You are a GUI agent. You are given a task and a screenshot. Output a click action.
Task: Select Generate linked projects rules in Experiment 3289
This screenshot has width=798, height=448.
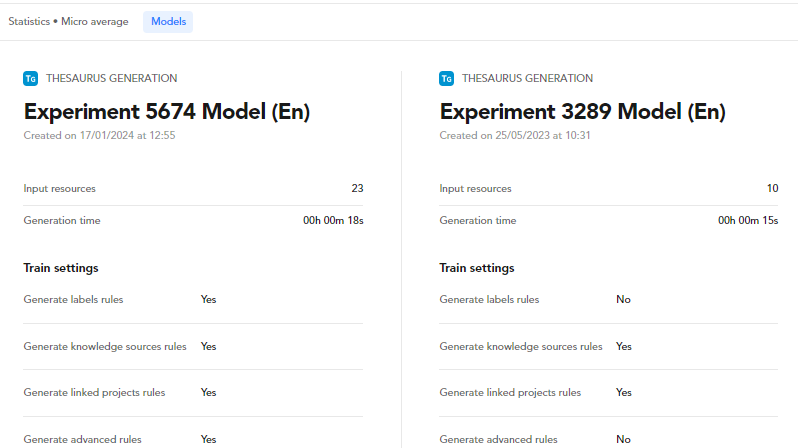[x=510, y=392]
